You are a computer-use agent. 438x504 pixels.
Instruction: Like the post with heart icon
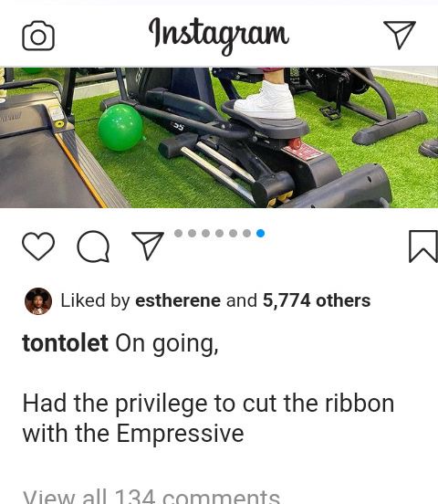pos(38,247)
